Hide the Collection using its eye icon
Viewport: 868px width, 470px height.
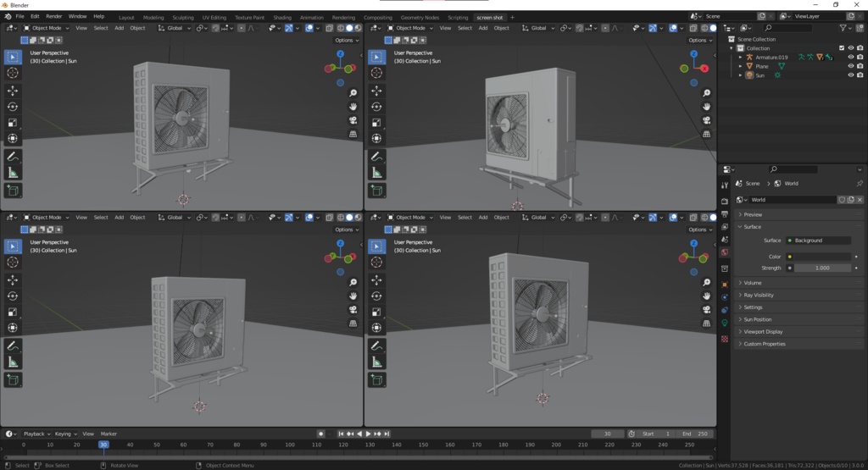(x=851, y=48)
